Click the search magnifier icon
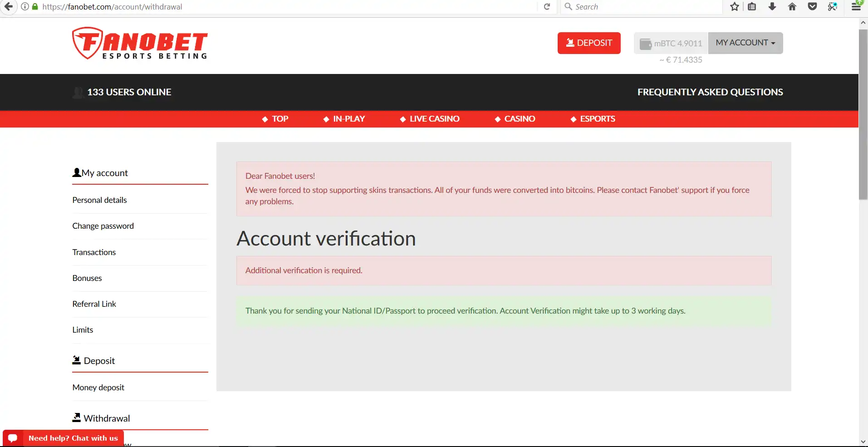Viewport: 868px width, 447px height. tap(568, 6)
